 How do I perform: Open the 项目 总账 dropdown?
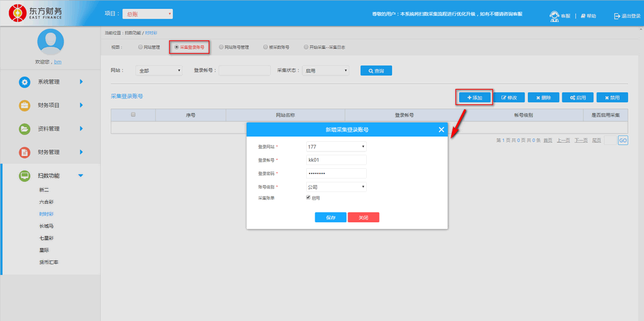147,14
